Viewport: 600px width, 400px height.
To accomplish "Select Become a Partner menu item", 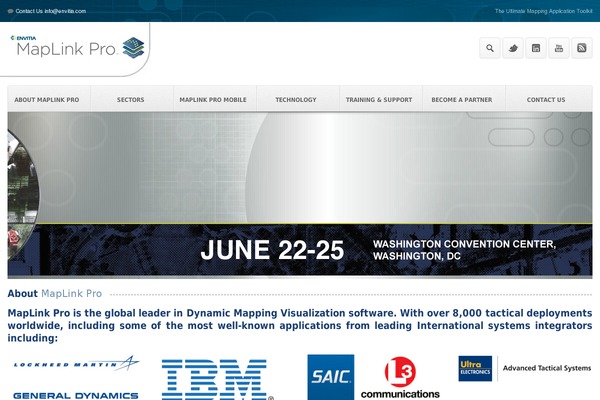I will (x=462, y=100).
